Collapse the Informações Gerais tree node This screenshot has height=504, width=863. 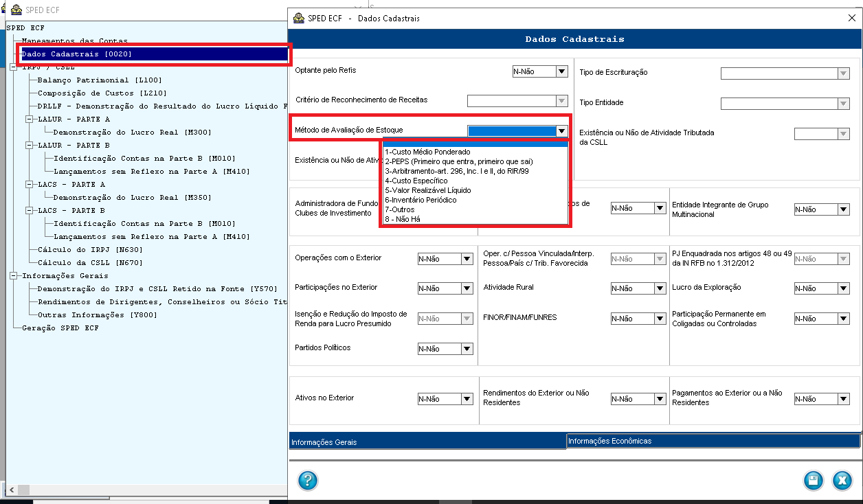[14, 276]
